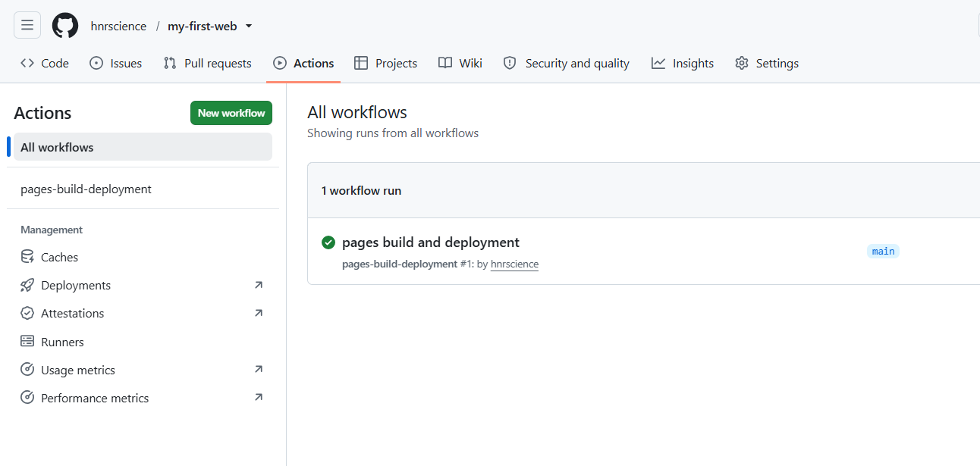Click the external arrow next to Attestations
The image size is (980, 466).
[x=259, y=313]
